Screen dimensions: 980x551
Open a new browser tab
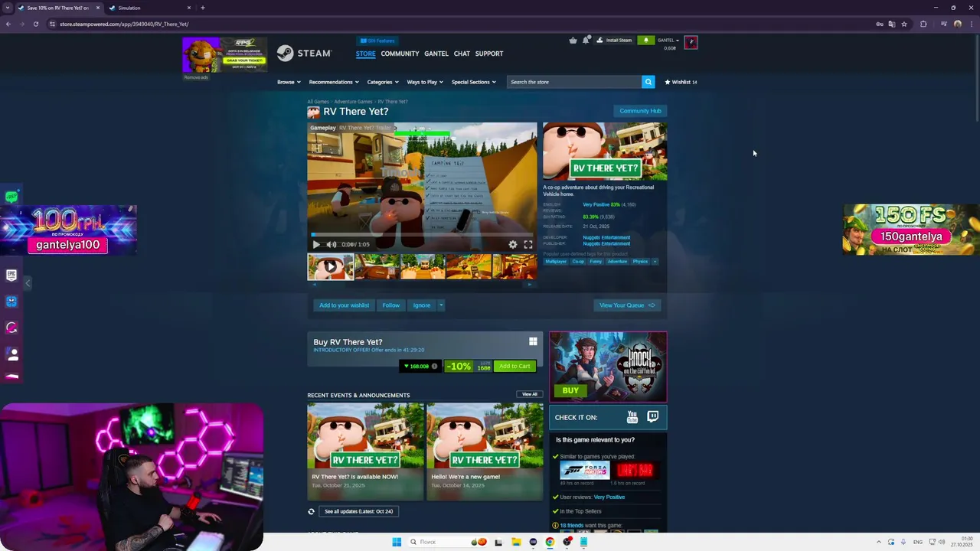202,8
